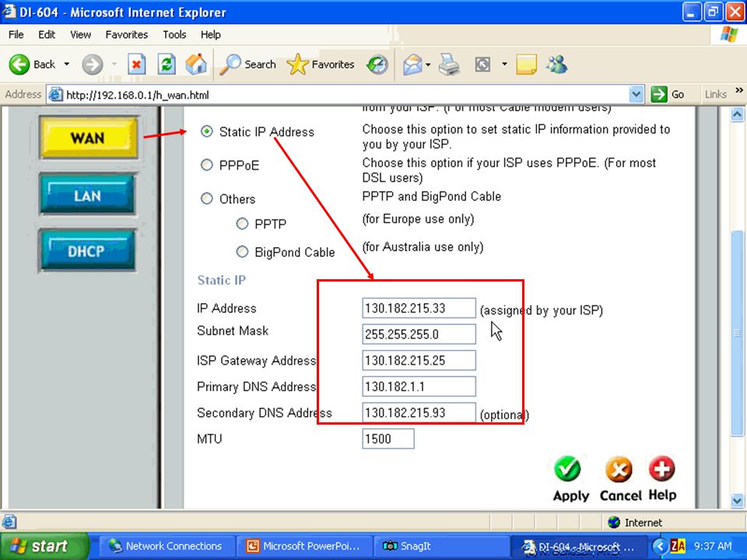The height and width of the screenshot is (560, 747).
Task: Open the Favorites menu
Action: click(x=127, y=35)
